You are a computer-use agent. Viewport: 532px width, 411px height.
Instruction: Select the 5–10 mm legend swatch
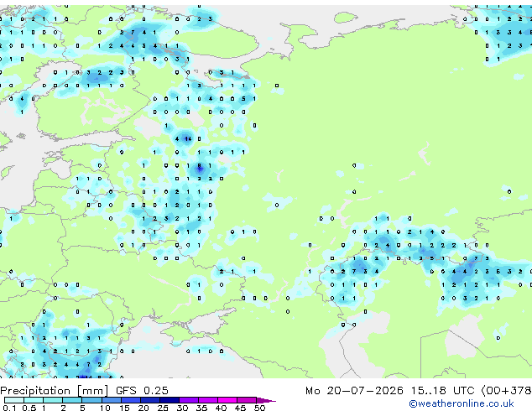point(91,400)
